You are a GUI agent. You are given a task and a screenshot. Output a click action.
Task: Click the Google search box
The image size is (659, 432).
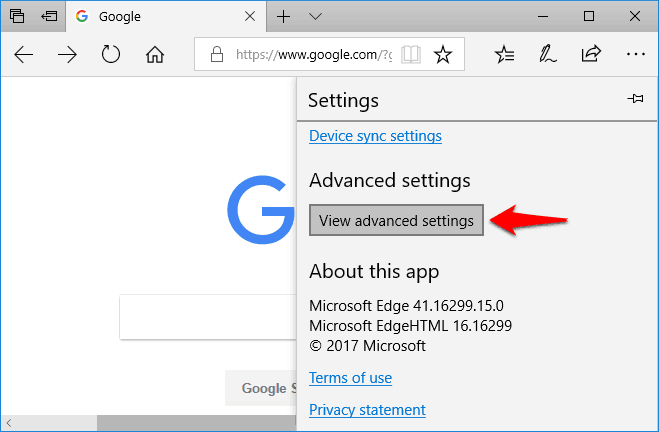[208, 317]
